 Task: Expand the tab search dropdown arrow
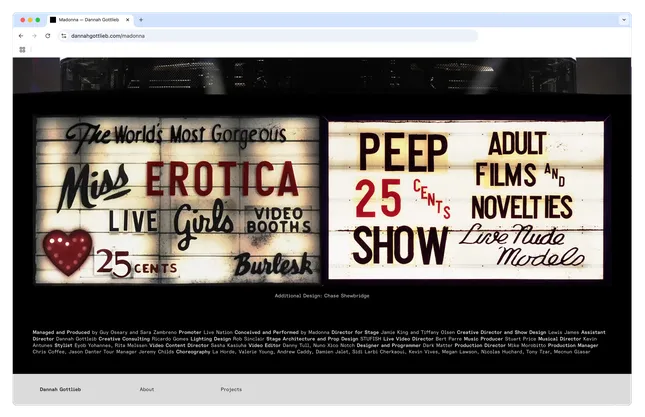(x=624, y=20)
